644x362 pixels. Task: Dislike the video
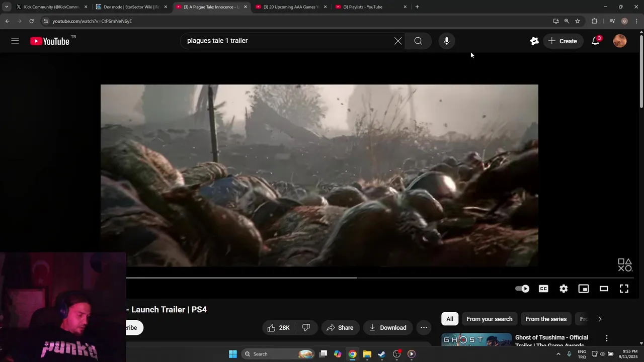coord(306,328)
